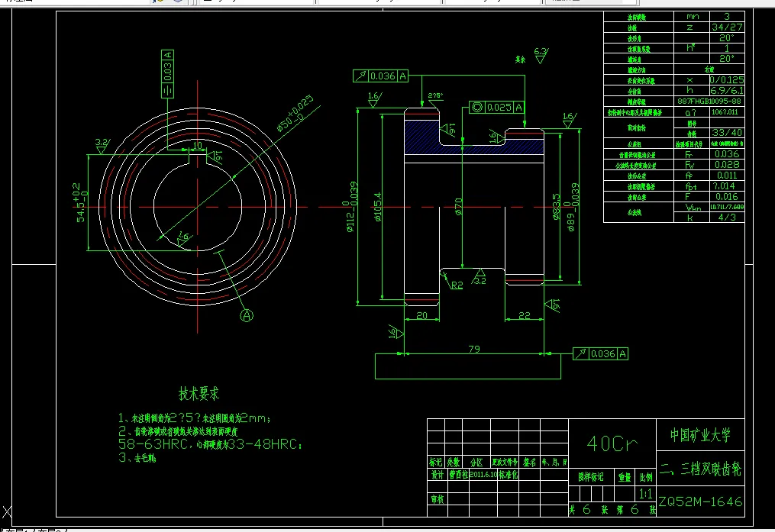
Task: Select the "图样标记" label
Action: 591,477
